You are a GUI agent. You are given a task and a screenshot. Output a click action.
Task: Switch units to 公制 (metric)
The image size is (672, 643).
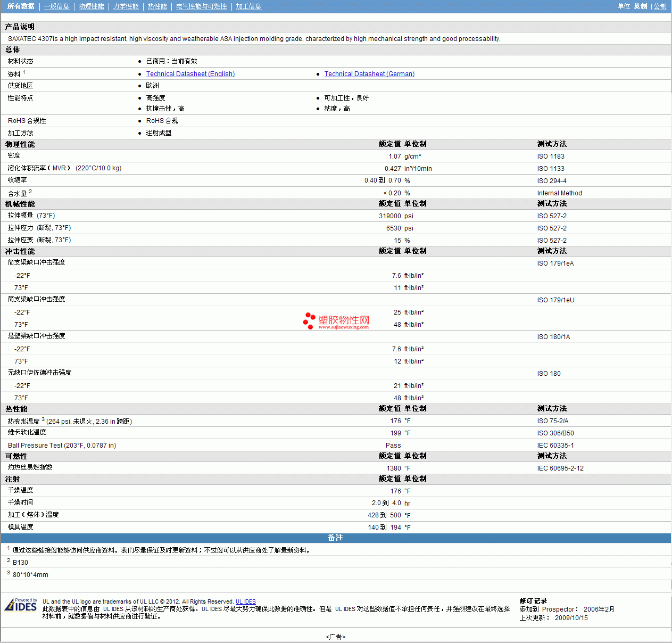[x=660, y=6]
